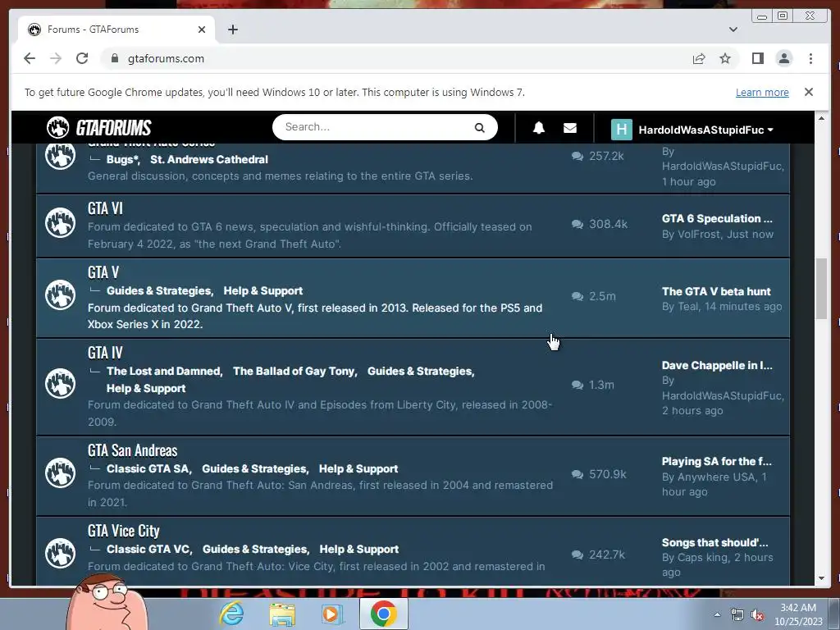The height and width of the screenshot is (630, 840).
Task: Open Classic GTA VC subforum
Action: [x=149, y=549]
